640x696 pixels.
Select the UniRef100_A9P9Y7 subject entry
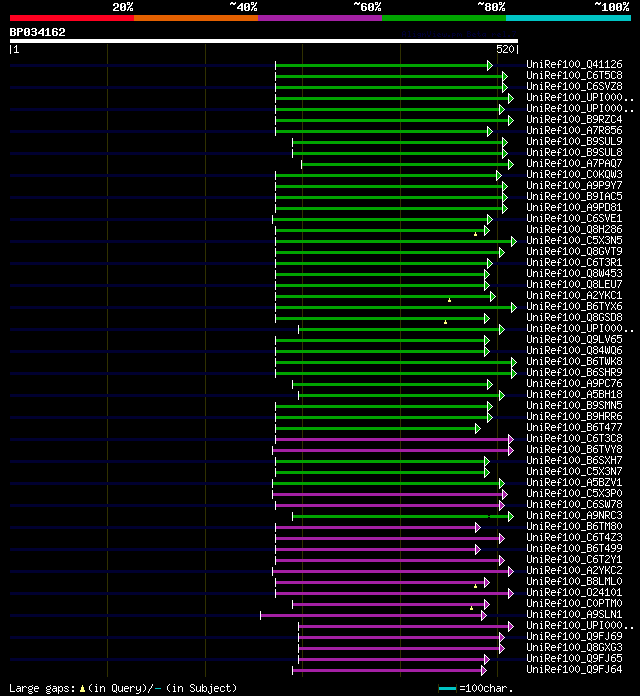tap(574, 186)
